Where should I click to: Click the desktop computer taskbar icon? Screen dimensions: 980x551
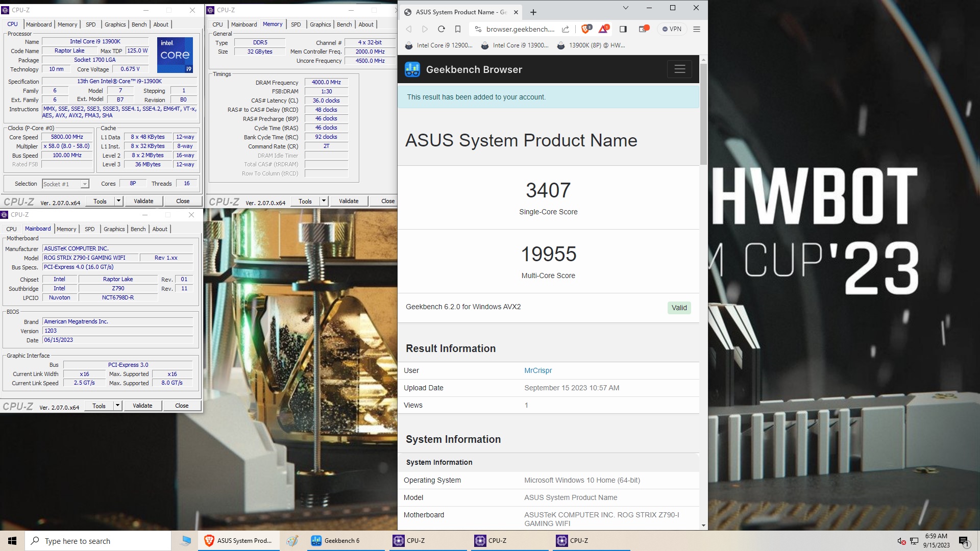pos(185,541)
